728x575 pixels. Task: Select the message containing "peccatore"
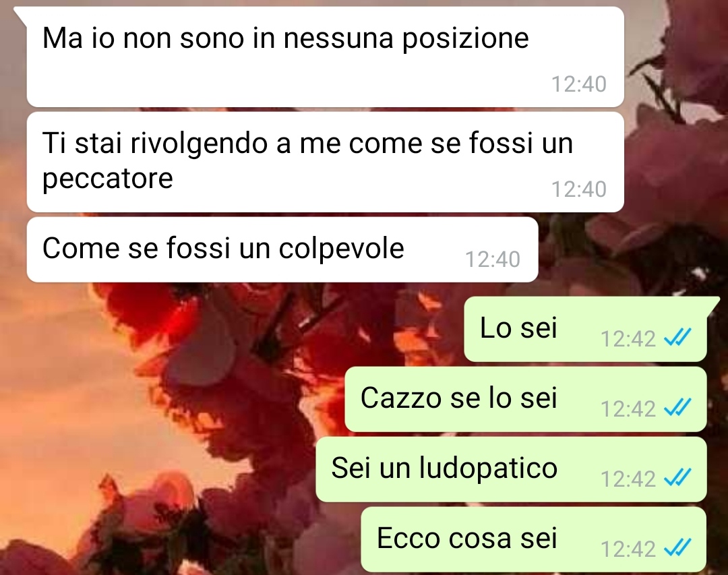325,162
